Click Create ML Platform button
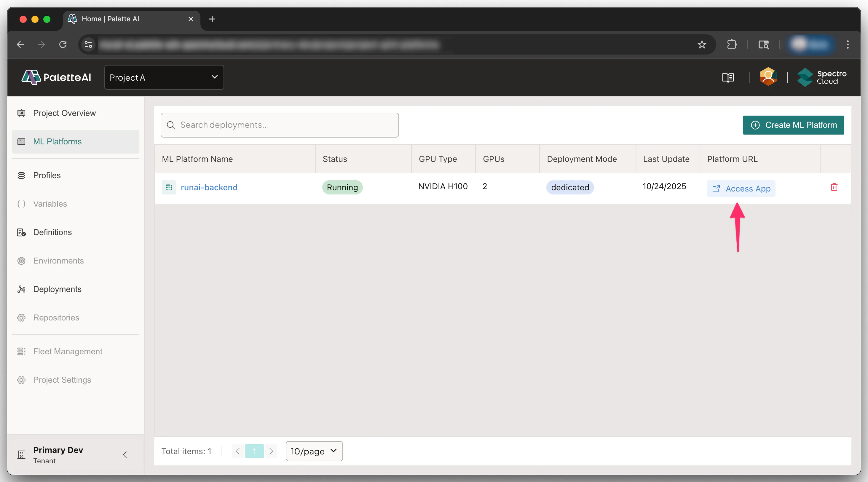Viewport: 868px width, 482px height. 793,125
